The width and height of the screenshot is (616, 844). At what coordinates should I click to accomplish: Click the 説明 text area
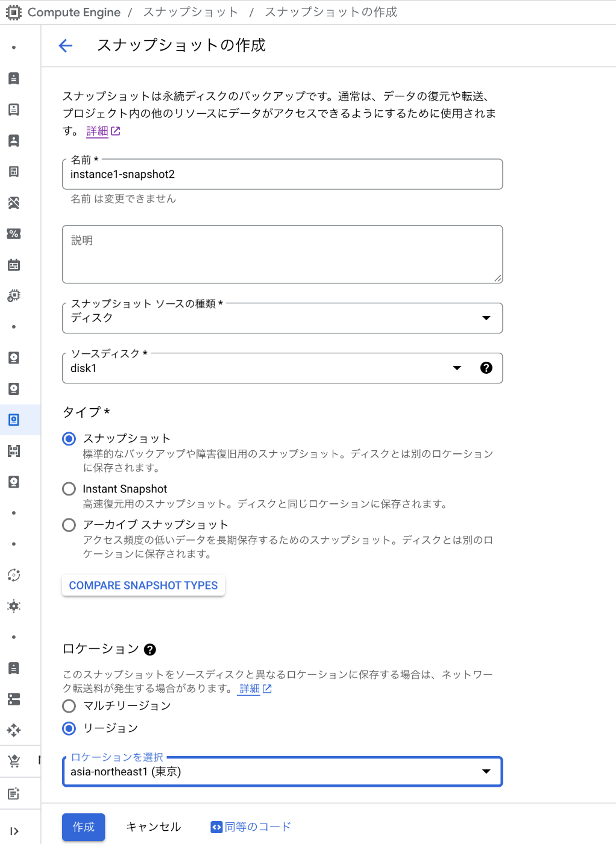coord(283,254)
